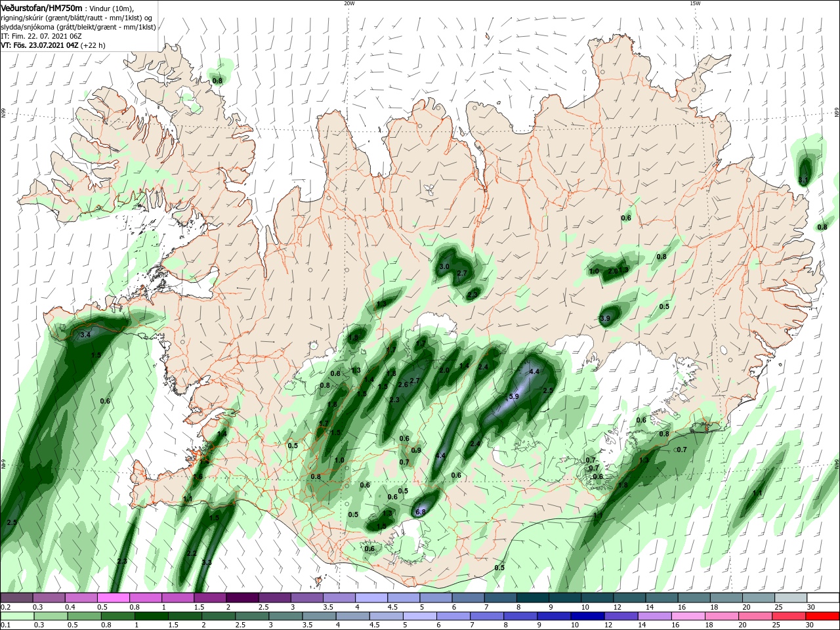The image size is (840, 630).
Task: Pick the pale green 0.1 swatch in the bottom legend row
Action: point(17,616)
